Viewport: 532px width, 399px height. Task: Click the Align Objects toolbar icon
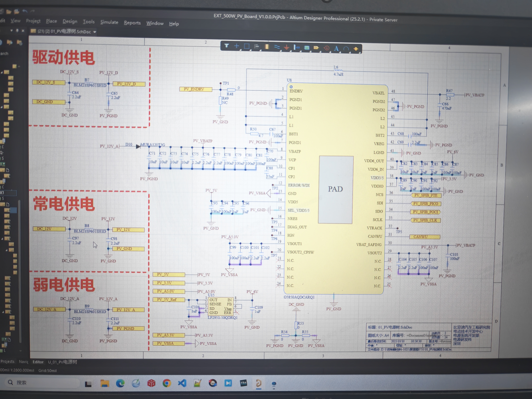256,46
